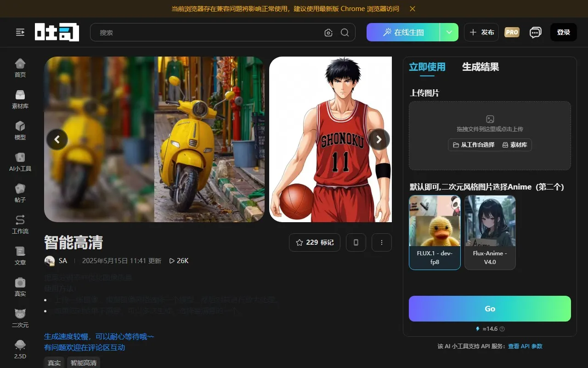This screenshot has height=368, width=588.
Task: Select the 素材库 sidebar icon
Action: click(x=20, y=98)
